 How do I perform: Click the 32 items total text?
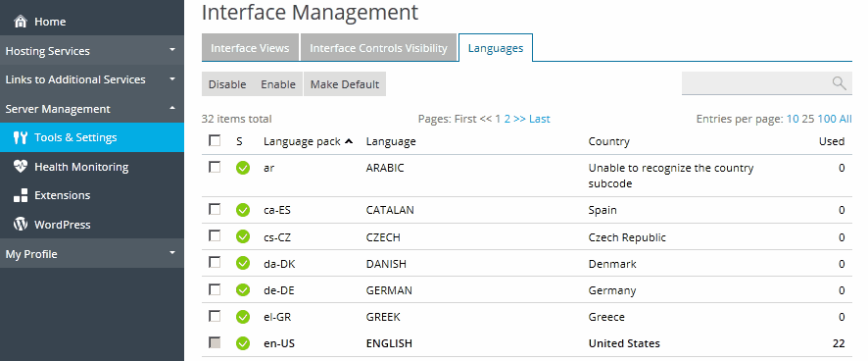pos(236,119)
